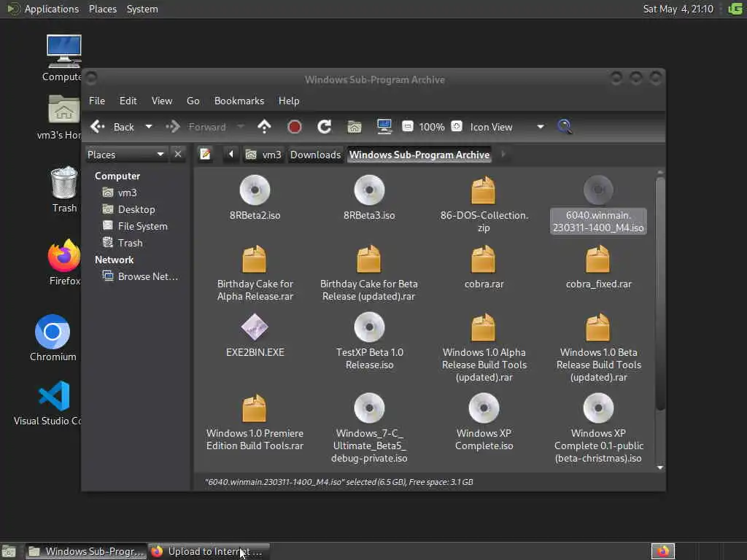
Task: Select Windows 1.0 Beta Release Build Tools archive
Action: tap(598, 348)
